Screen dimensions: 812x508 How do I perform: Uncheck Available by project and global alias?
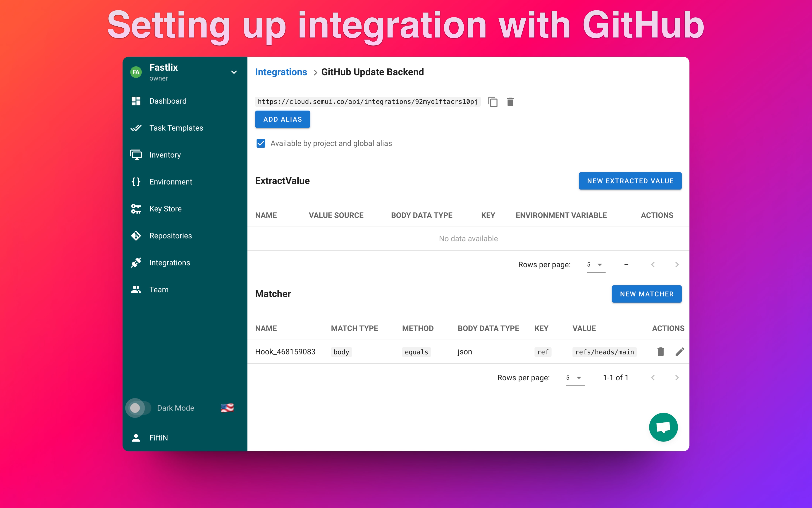[x=261, y=144]
